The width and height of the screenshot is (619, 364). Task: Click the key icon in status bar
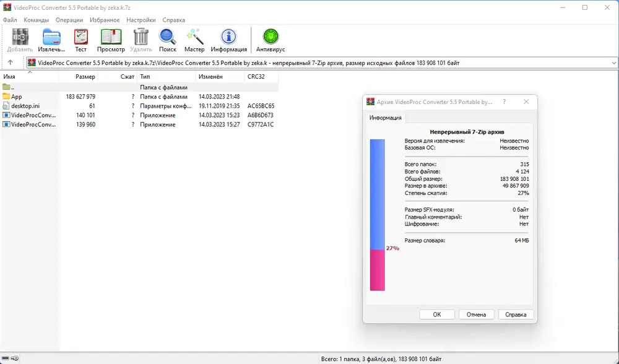click(15, 358)
